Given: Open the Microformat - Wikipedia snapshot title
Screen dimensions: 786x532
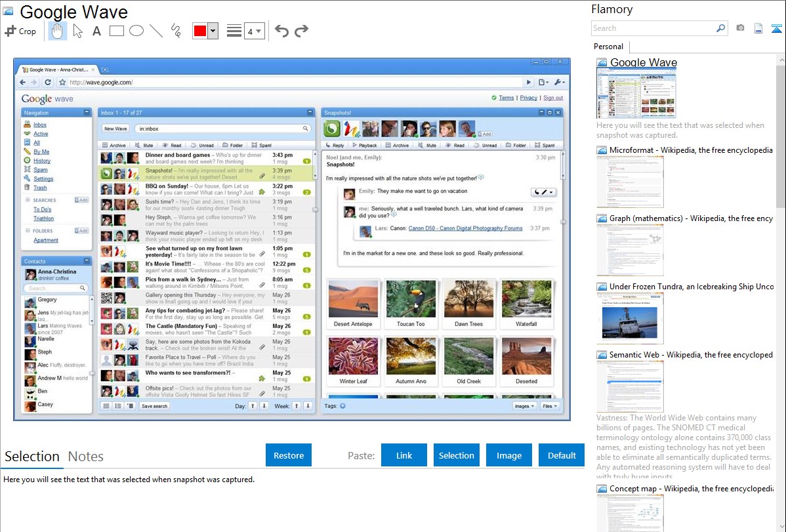Looking at the screenshot, I should (x=691, y=150).
